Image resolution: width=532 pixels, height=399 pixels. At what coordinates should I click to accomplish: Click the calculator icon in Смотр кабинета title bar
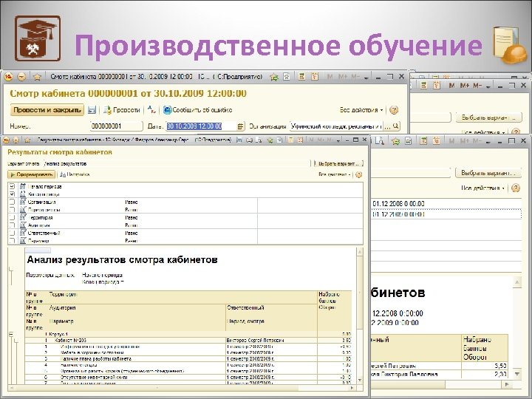click(x=301, y=77)
